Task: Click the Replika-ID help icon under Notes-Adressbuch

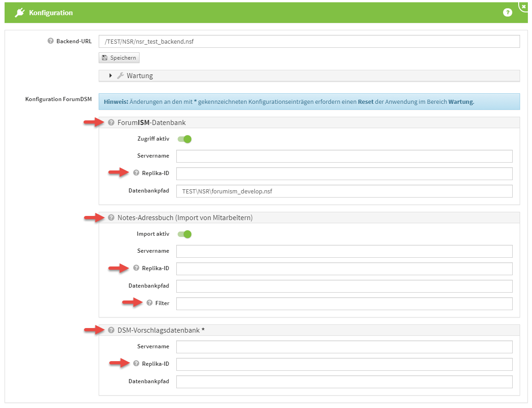Action: (136, 268)
